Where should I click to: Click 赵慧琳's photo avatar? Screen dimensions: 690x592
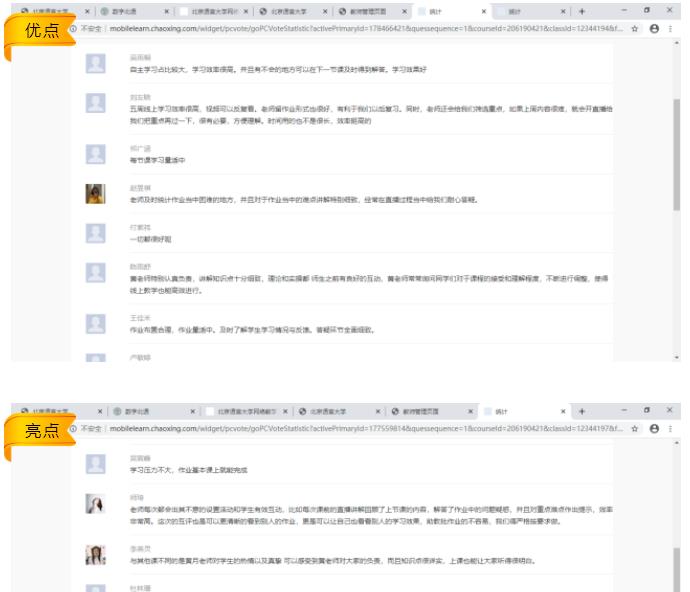(96, 194)
